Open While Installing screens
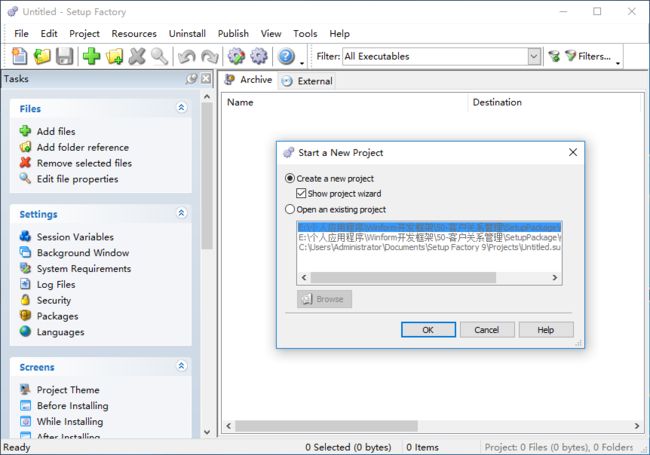650x455 pixels. point(61,421)
